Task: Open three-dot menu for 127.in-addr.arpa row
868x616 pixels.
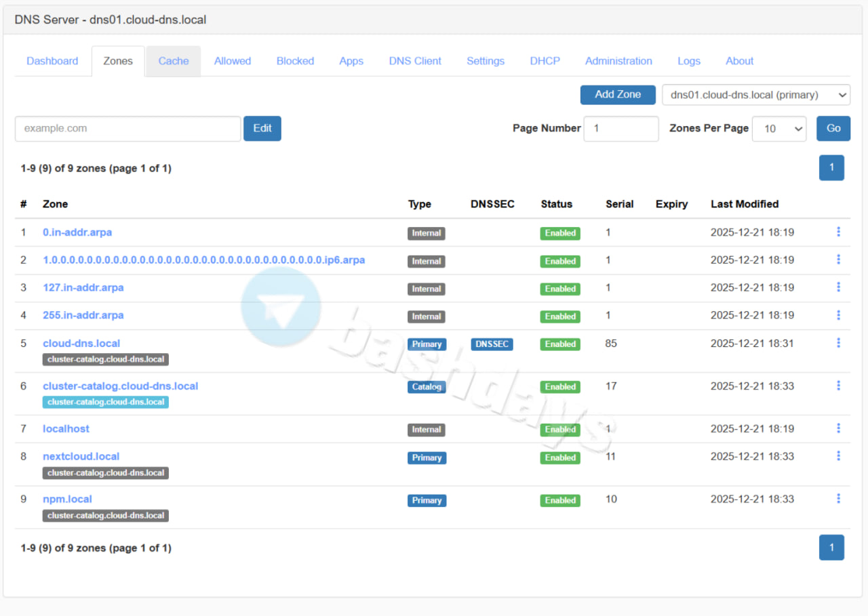Action: click(838, 287)
